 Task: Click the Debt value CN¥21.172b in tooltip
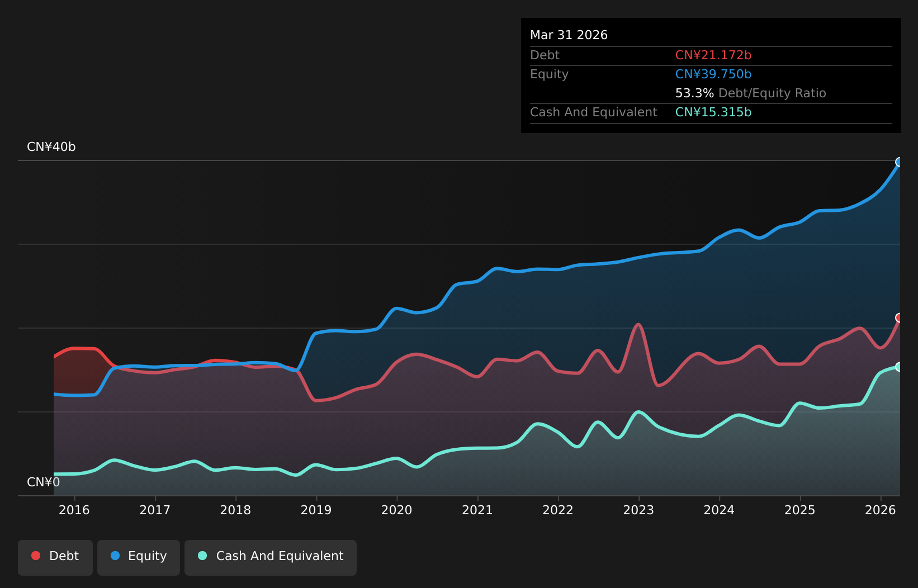(713, 55)
